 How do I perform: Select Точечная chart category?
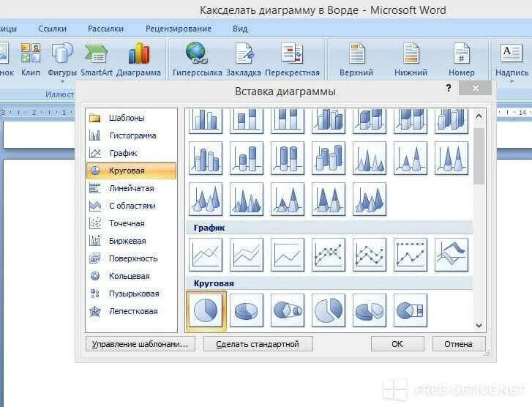tap(131, 223)
